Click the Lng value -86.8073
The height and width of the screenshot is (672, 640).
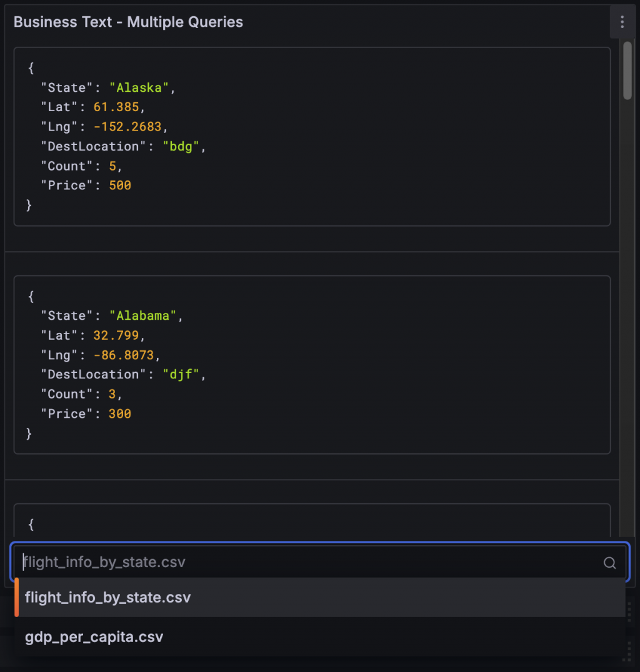[127, 355]
